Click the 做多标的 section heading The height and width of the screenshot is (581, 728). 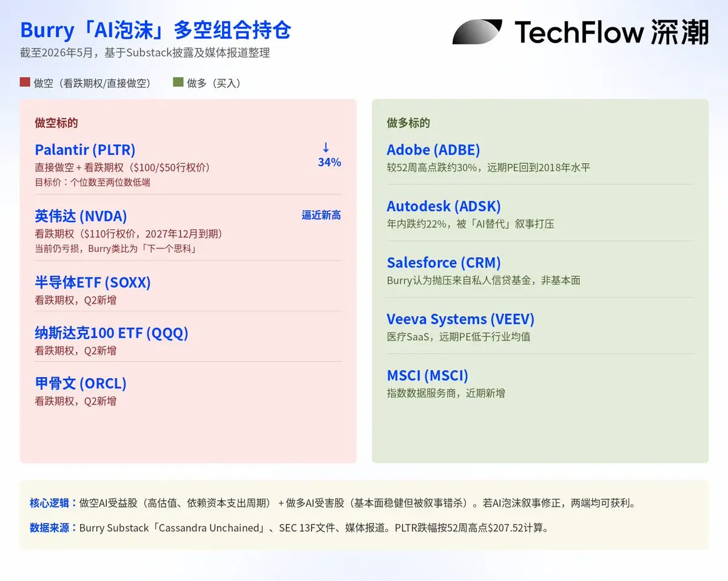[x=408, y=123]
